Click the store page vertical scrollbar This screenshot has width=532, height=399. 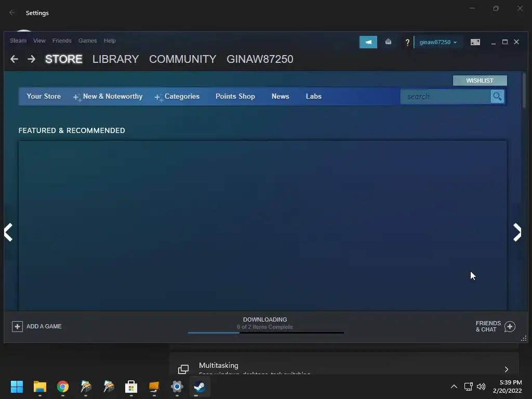(x=524, y=91)
